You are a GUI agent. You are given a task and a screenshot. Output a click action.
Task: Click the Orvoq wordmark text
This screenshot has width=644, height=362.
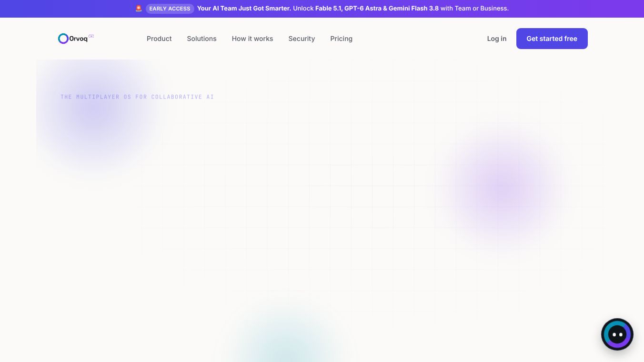78,39
